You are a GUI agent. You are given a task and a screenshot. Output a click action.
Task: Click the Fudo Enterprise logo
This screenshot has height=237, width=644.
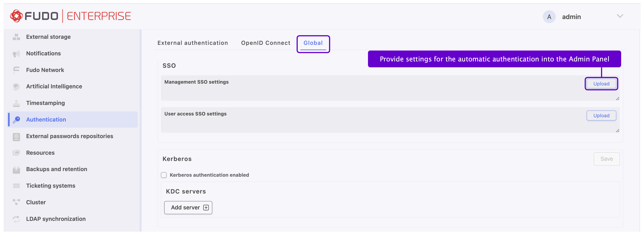click(x=70, y=16)
